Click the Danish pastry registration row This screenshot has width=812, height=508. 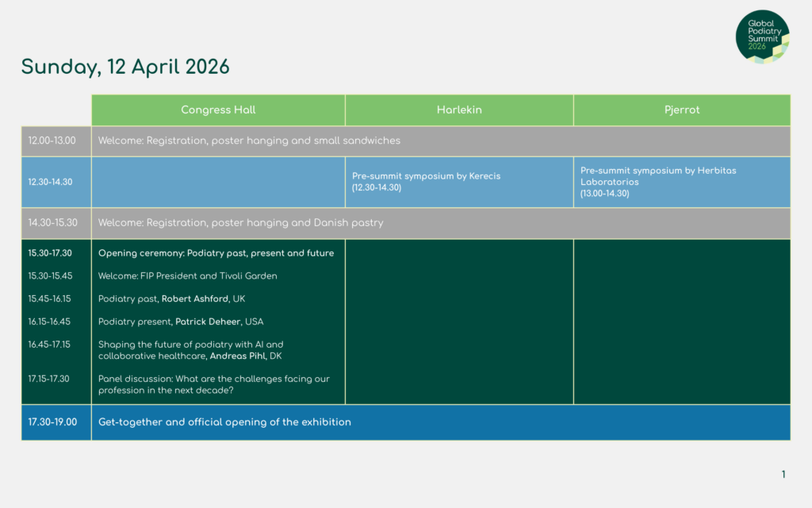pos(240,223)
